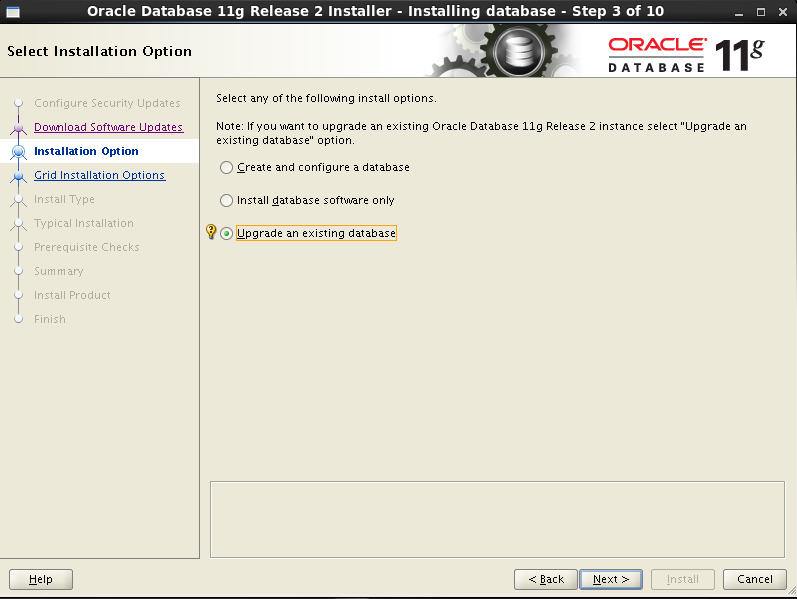Screen dimensions: 797x599
Task: Minimize the installer window
Action: click(x=739, y=12)
